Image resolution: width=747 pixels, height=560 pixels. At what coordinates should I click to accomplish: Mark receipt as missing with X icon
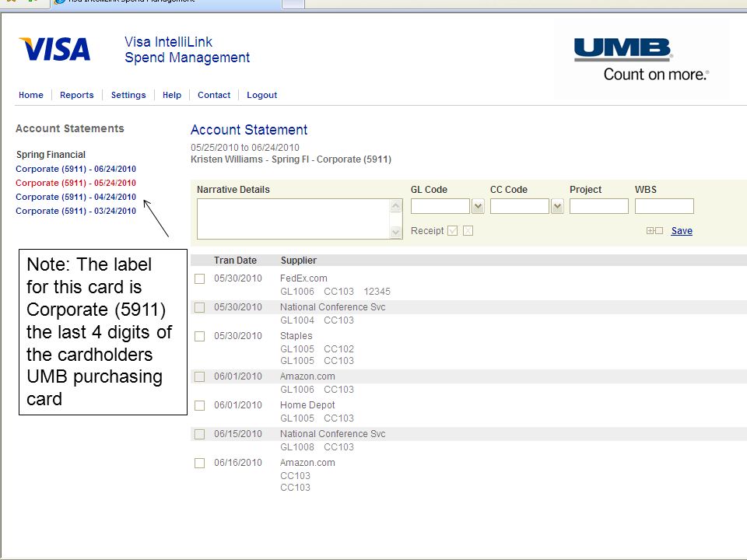(x=468, y=231)
